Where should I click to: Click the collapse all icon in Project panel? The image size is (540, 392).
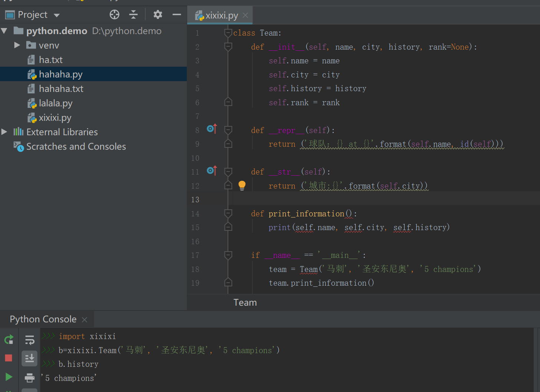coord(133,14)
